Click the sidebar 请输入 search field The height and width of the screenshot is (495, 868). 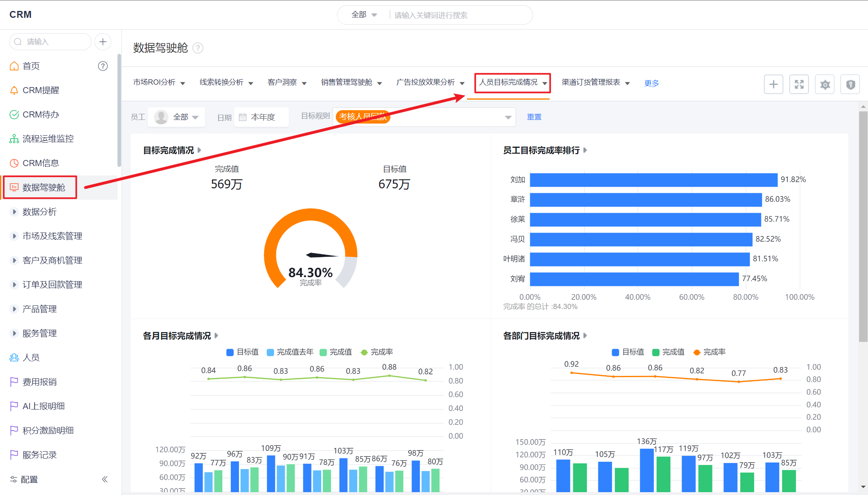pyautogui.click(x=51, y=42)
